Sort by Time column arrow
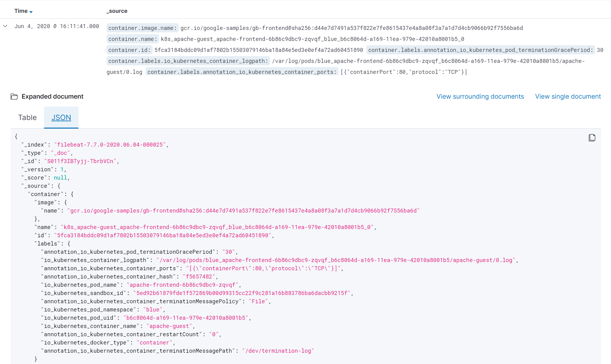611x364 pixels. click(31, 12)
